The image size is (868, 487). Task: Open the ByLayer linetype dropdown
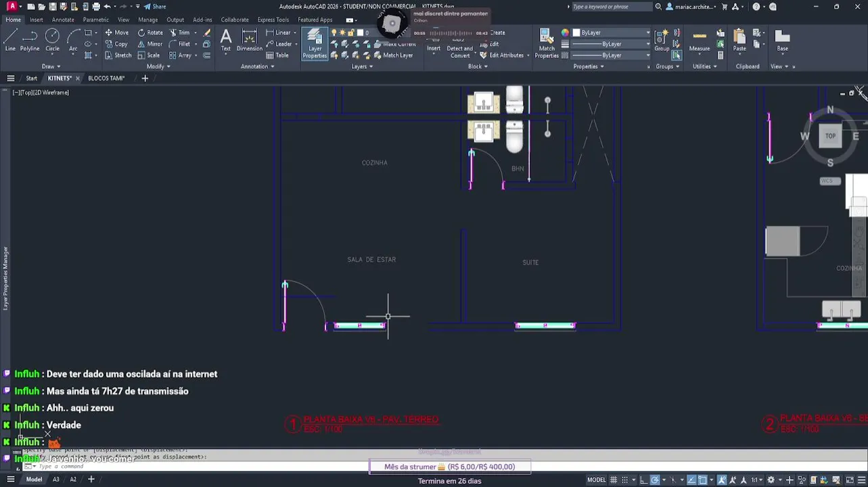tap(611, 55)
